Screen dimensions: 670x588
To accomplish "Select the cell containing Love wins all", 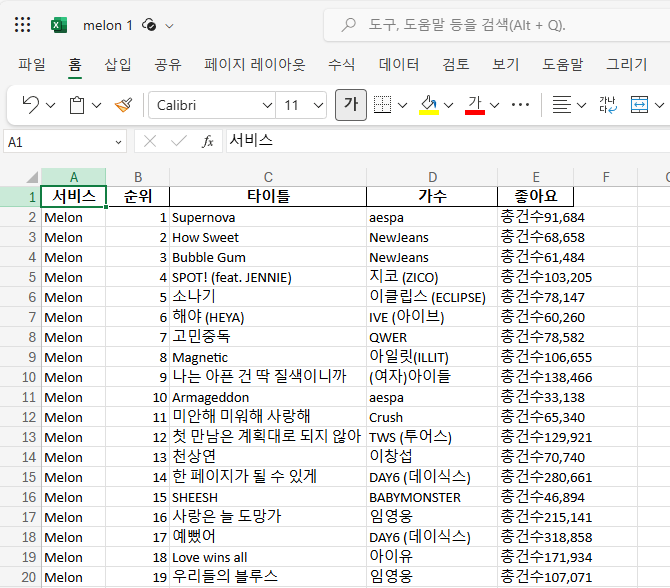I will (268, 557).
